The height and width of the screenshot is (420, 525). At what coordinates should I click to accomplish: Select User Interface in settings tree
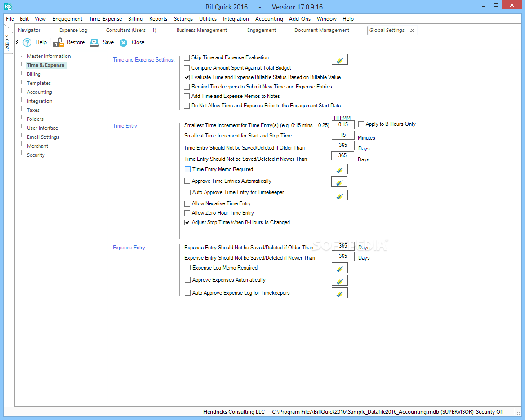pyautogui.click(x=43, y=128)
